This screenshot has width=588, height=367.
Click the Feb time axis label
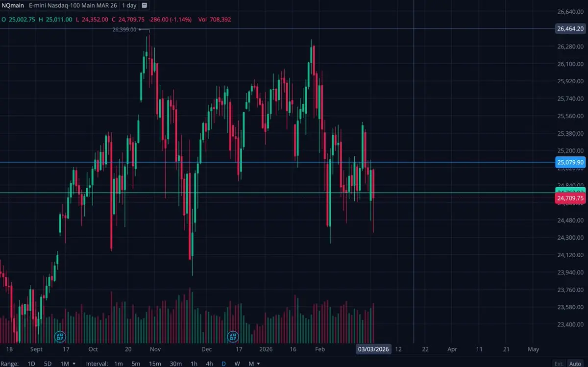[320, 349]
